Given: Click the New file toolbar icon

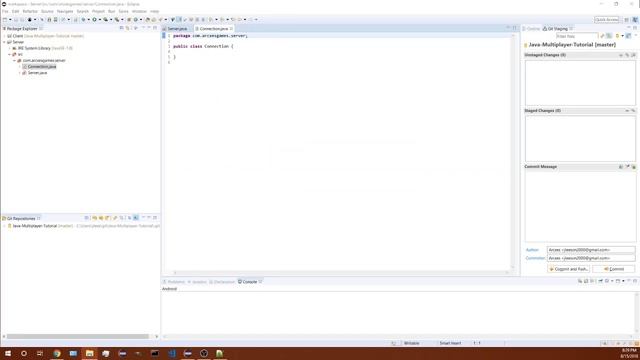Looking at the screenshot, I should (5, 20).
